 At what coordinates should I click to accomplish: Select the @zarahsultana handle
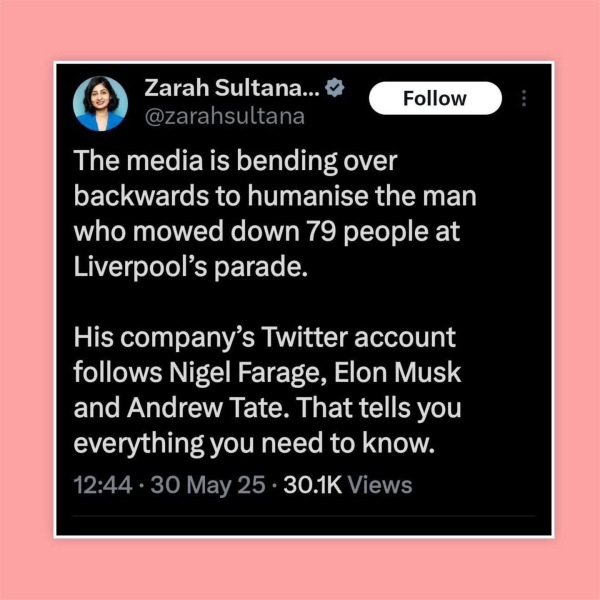tap(225, 116)
